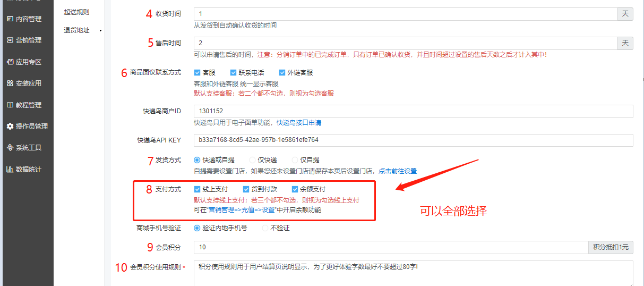Click the 会员积分使用规则 textarea
Viewport: 644px width, 286px height.
pyautogui.click(x=414, y=273)
